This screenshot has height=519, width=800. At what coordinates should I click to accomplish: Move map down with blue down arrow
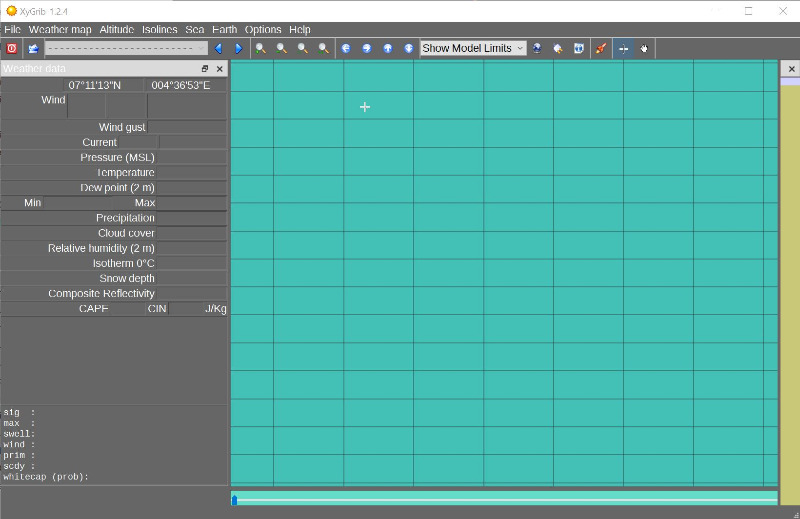click(x=409, y=48)
